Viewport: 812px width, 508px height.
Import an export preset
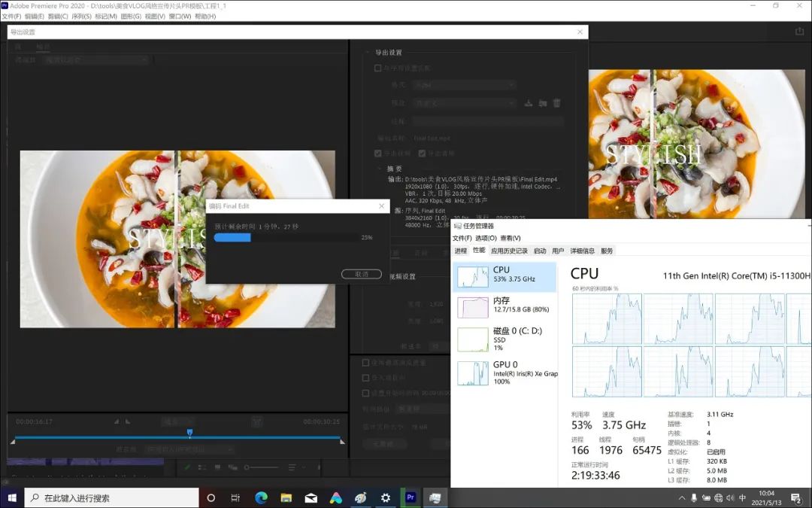pyautogui.click(x=542, y=104)
